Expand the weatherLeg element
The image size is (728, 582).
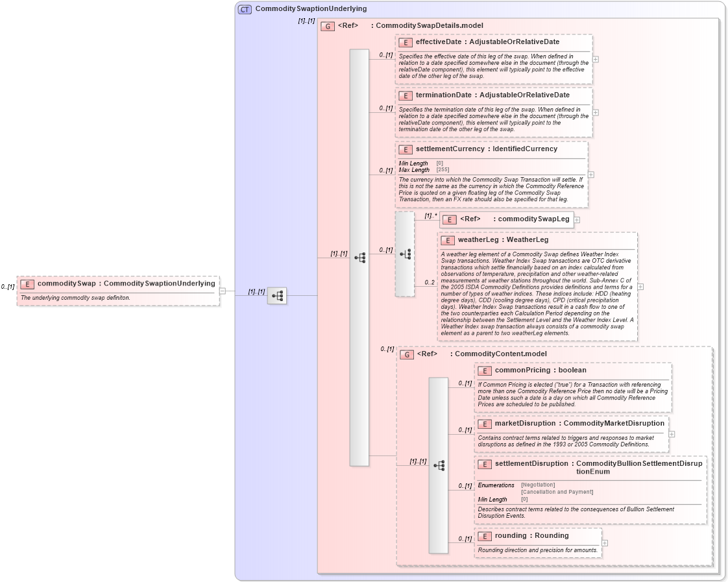(640, 287)
